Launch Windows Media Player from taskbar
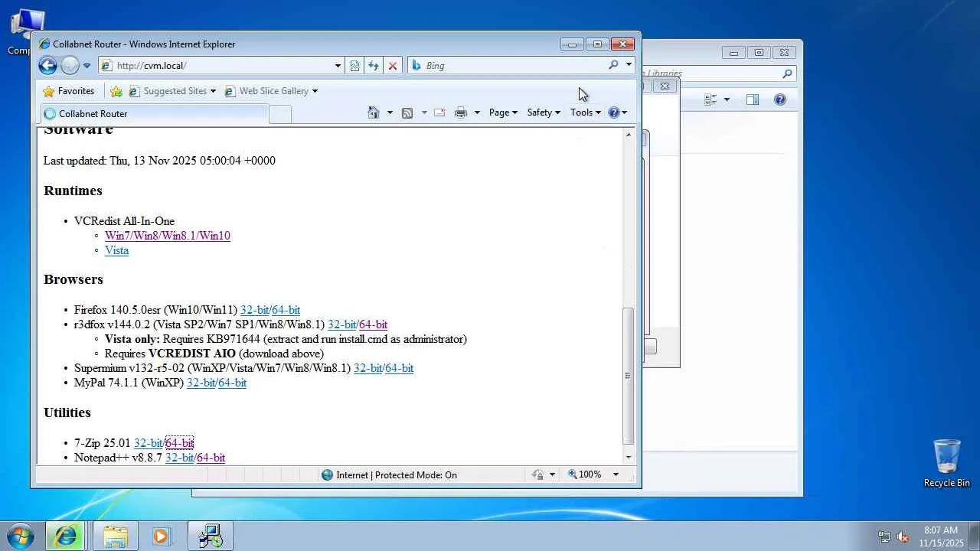 (x=161, y=536)
